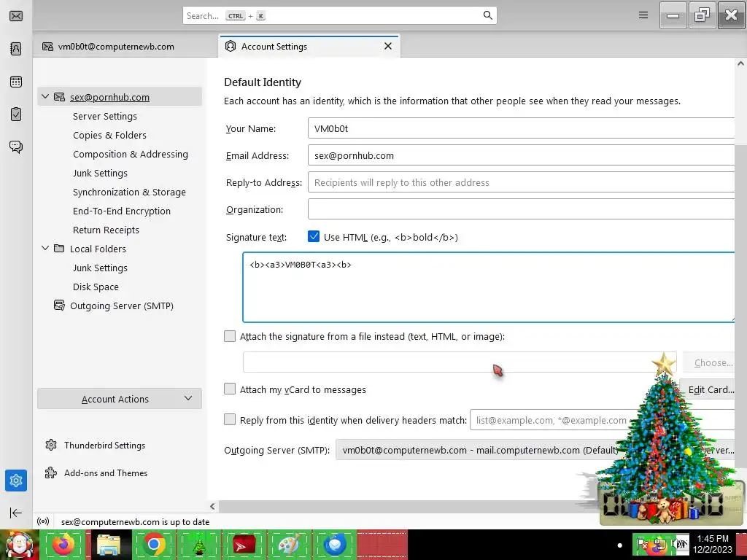Click the Thunderbird taskbar icon
The image size is (747, 560).
pyautogui.click(x=334, y=545)
